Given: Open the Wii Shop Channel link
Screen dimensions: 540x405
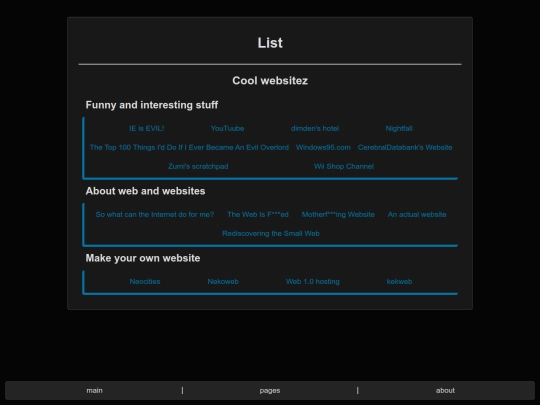Looking at the screenshot, I should pos(344,166).
